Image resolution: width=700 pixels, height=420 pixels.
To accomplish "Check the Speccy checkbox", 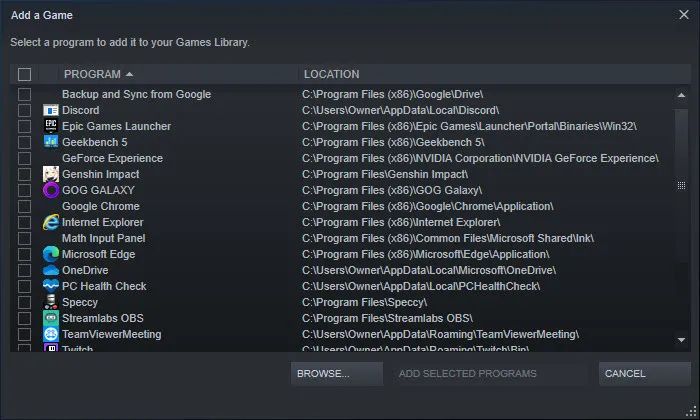I will click(25, 303).
